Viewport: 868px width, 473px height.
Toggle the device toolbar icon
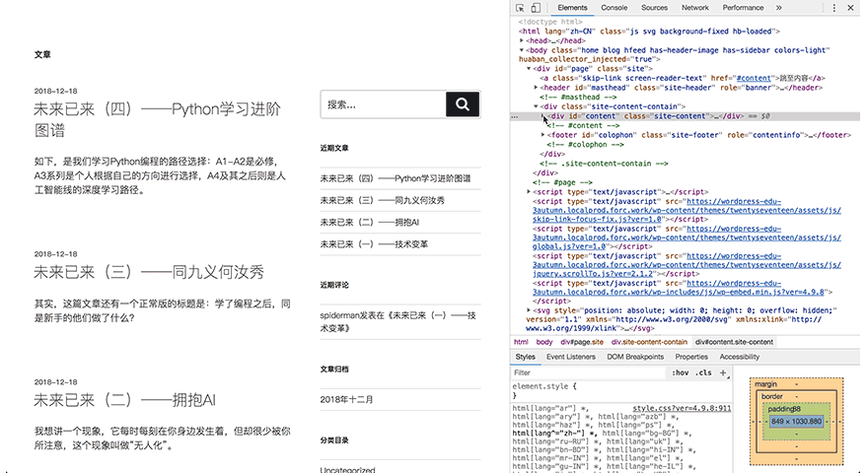536,8
